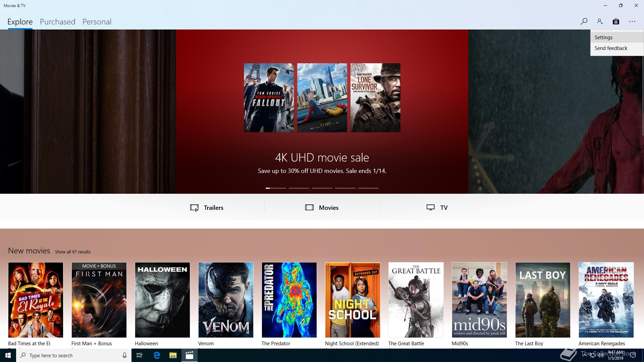Open the search magnifier icon

584,21
